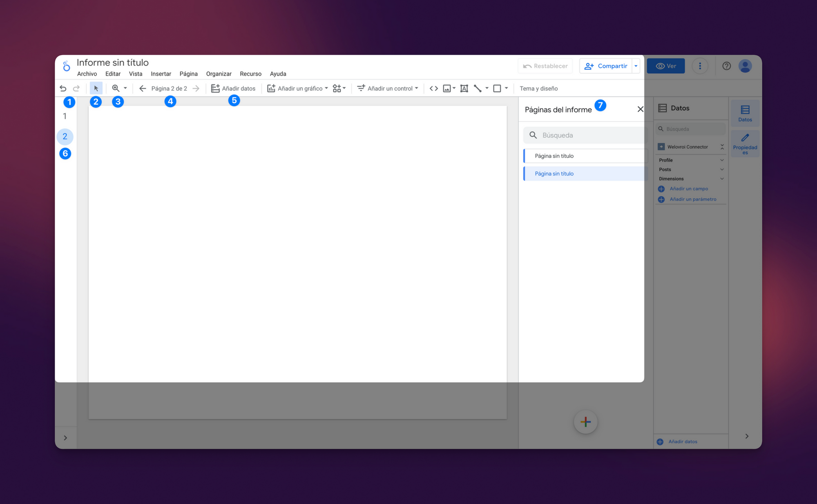This screenshot has width=817, height=504.
Task: Open zoom level dropdown arrow
Action: pyautogui.click(x=125, y=88)
